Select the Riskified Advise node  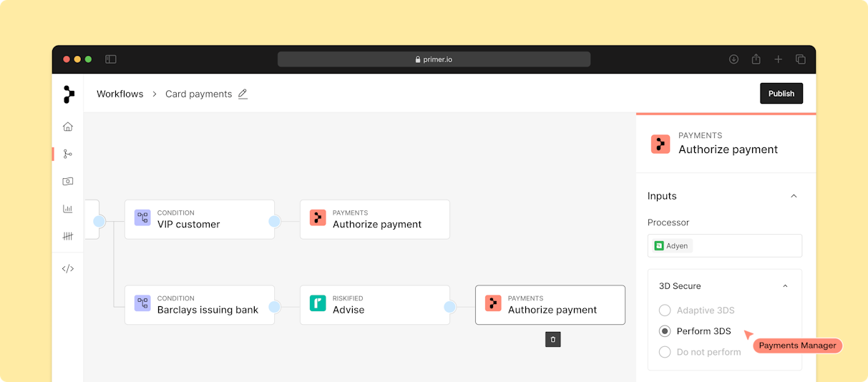(375, 305)
